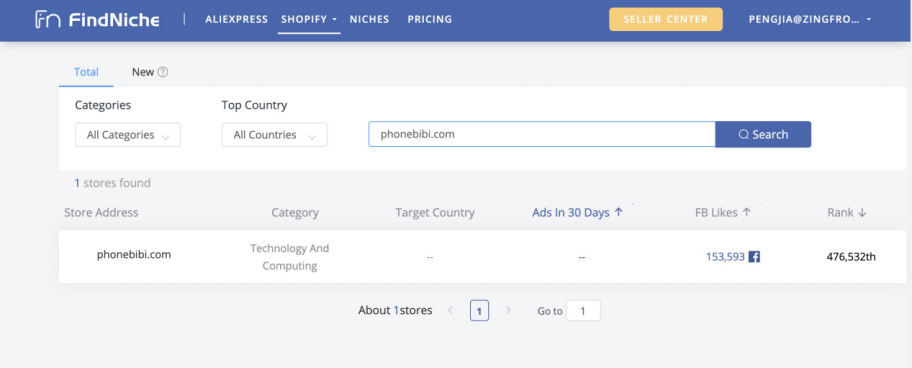
Task: Open the Pricing page
Action: [429, 19]
